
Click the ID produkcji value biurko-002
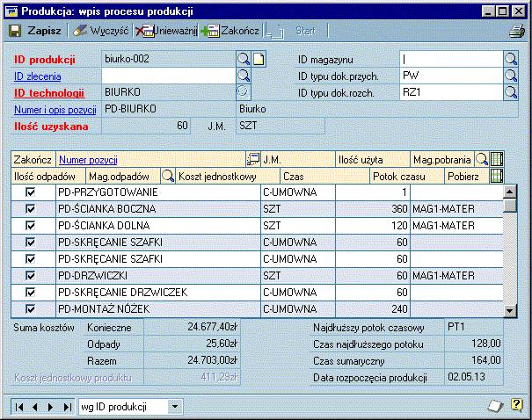coord(169,59)
